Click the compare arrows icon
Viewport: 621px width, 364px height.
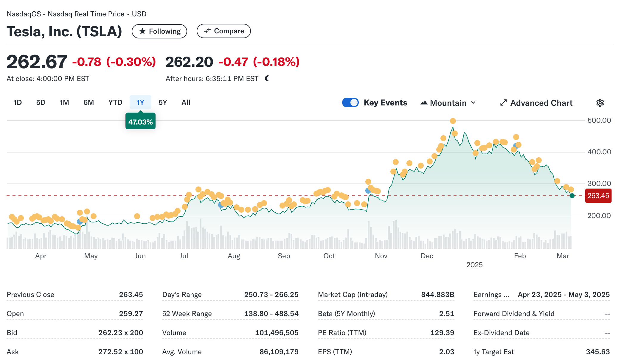tap(207, 31)
